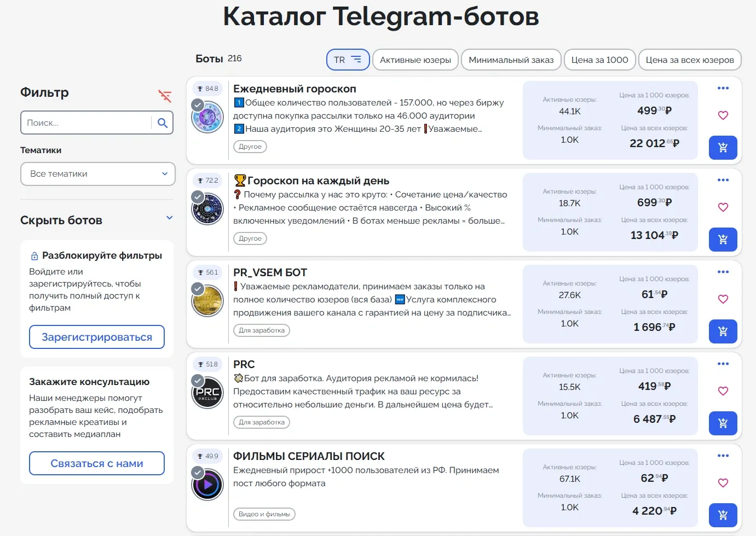
Task: Sort by Цена за 1000
Action: pyautogui.click(x=600, y=60)
